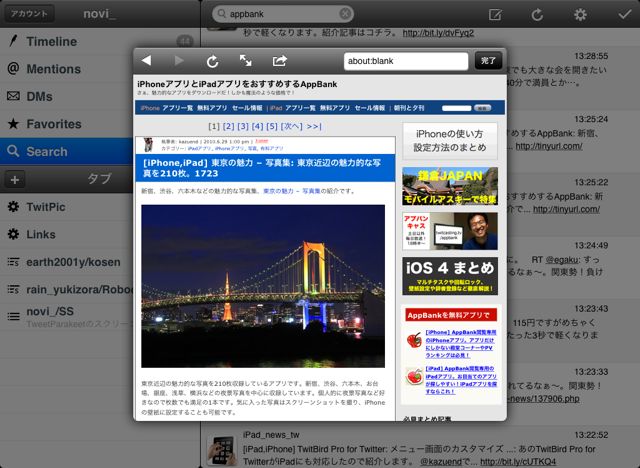Click the appbank search field
Viewport: 640px width, 468px height.
point(283,14)
